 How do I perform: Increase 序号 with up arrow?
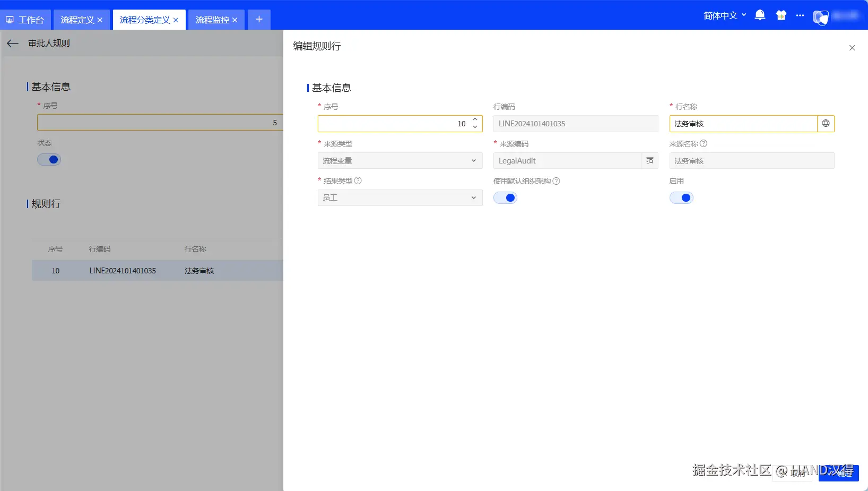pos(475,119)
